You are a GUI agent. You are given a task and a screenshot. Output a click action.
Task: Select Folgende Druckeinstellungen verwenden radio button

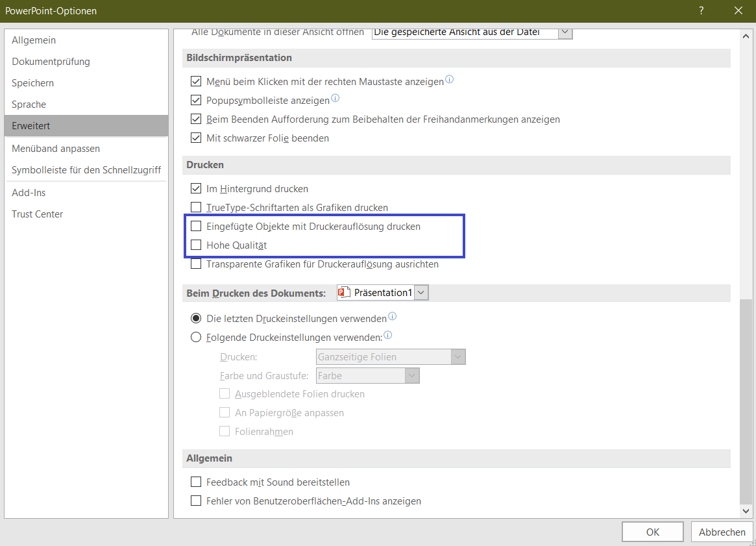pos(196,338)
